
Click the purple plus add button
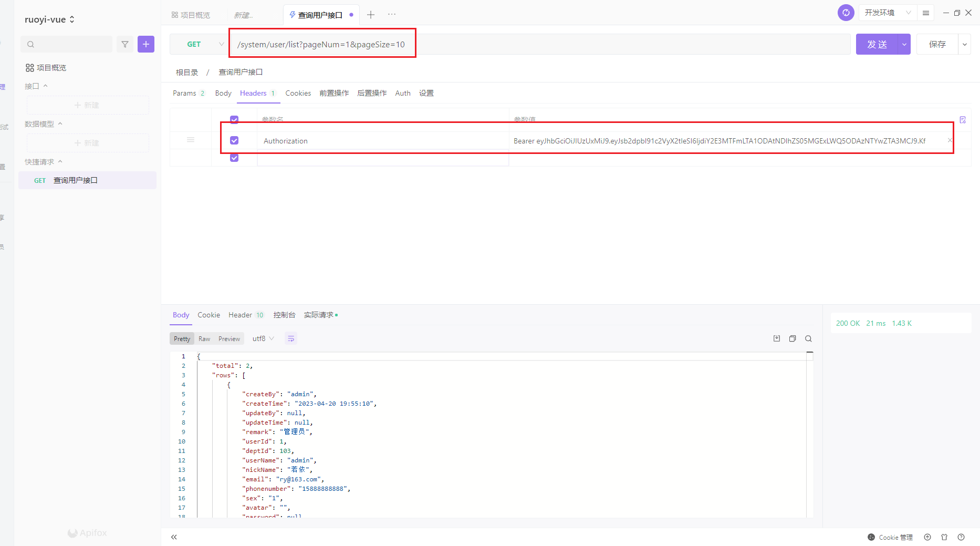(146, 45)
